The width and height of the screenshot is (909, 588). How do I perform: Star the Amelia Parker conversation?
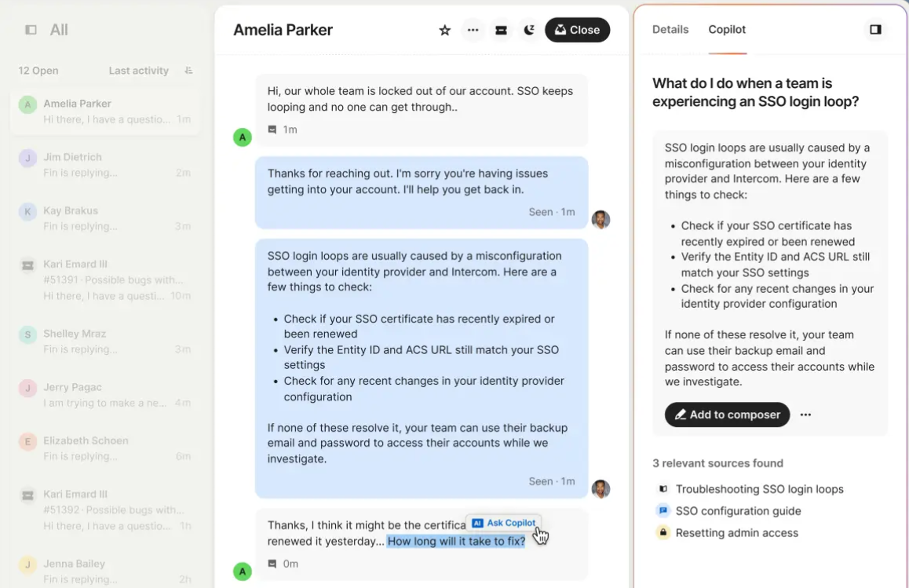[444, 30]
